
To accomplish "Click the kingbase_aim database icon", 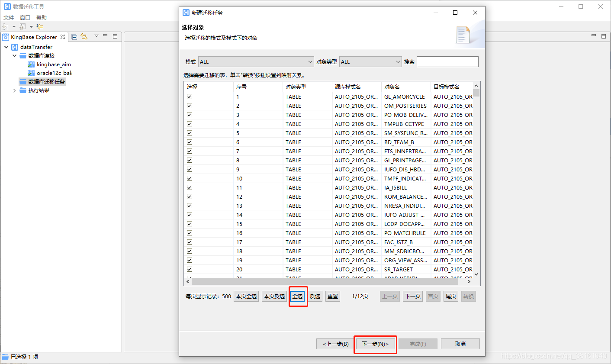I will (31, 64).
